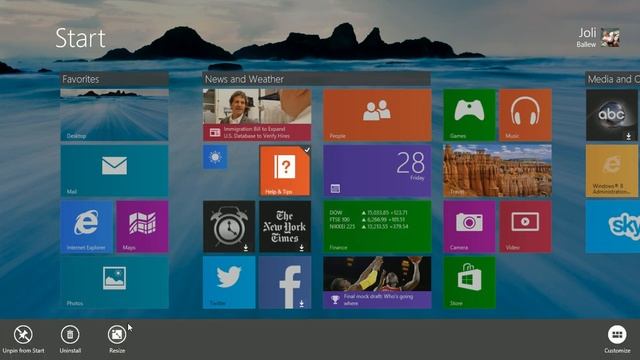Open the Photos tile
This screenshot has height=360, width=640.
click(114, 282)
